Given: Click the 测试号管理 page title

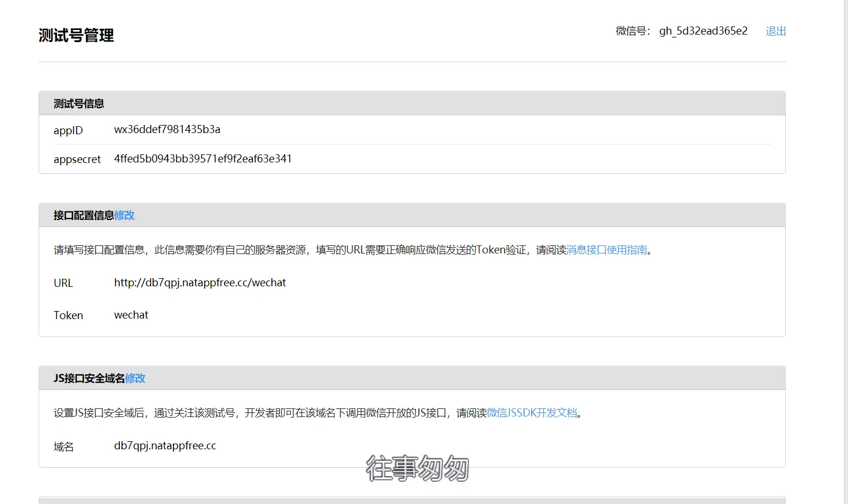Looking at the screenshot, I should (x=76, y=36).
